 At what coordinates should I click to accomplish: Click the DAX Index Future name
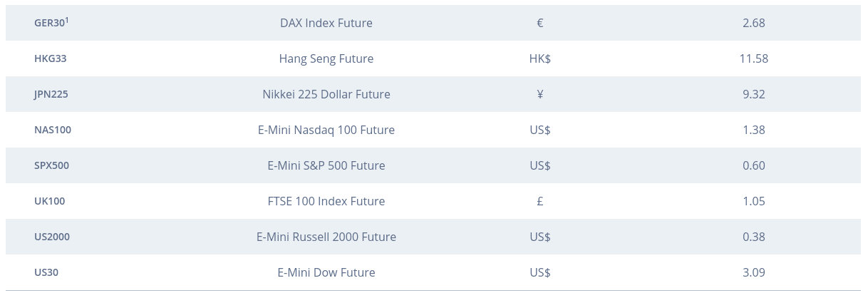pyautogui.click(x=326, y=23)
